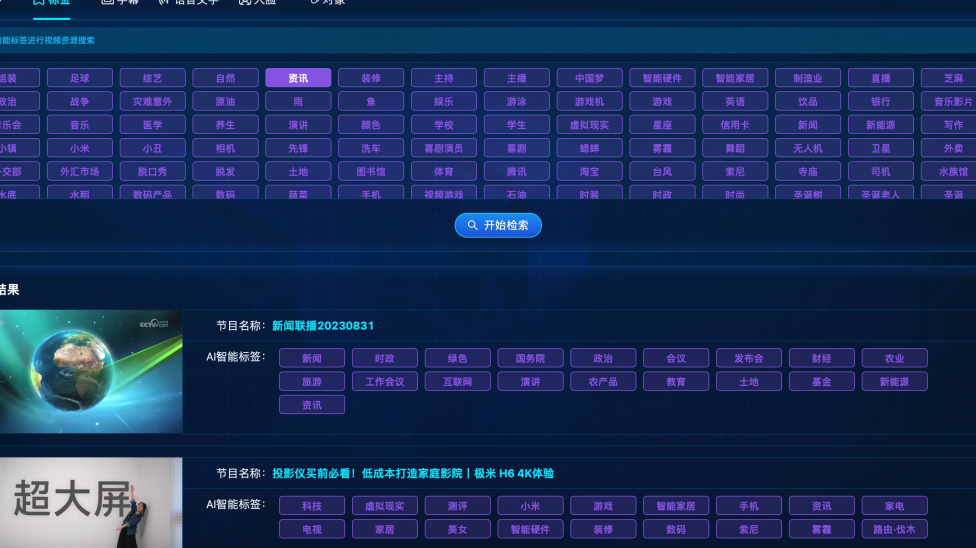Select the 综艺 tag filter
Screen dimensions: 976x548
tap(152, 78)
